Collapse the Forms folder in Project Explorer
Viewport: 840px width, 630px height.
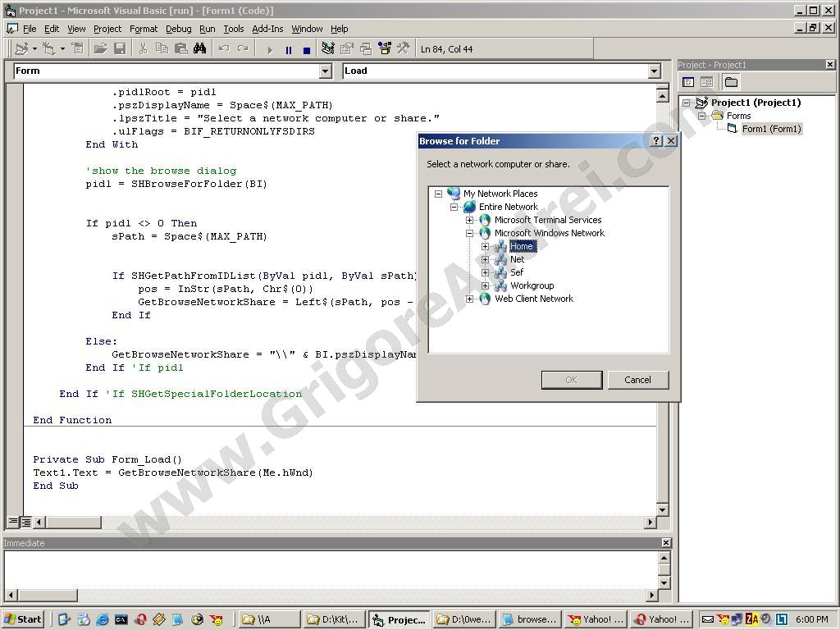point(702,116)
